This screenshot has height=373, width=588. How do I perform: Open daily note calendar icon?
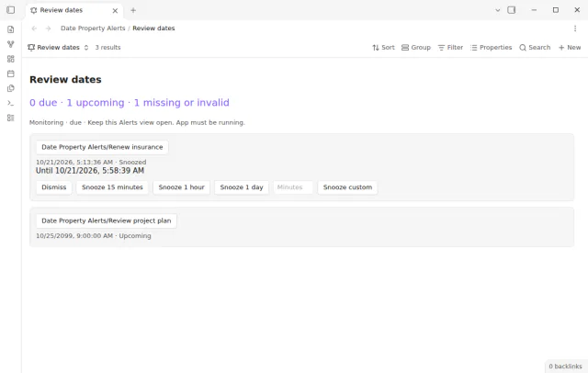tap(10, 73)
